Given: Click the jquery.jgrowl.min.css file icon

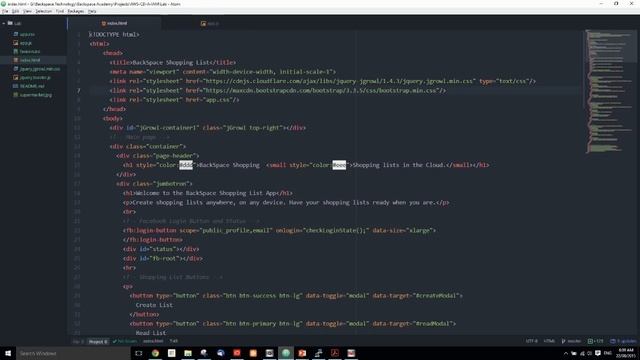Looking at the screenshot, I should click(16, 69).
